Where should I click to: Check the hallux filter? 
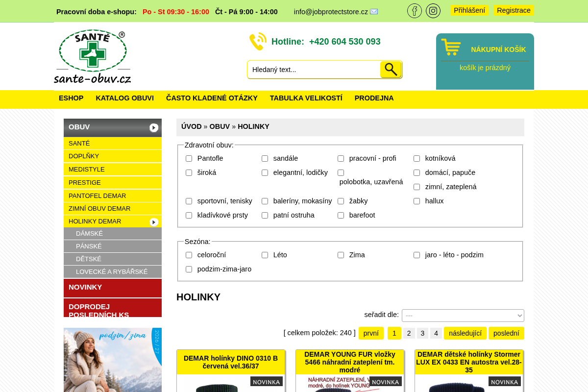tap(416, 201)
